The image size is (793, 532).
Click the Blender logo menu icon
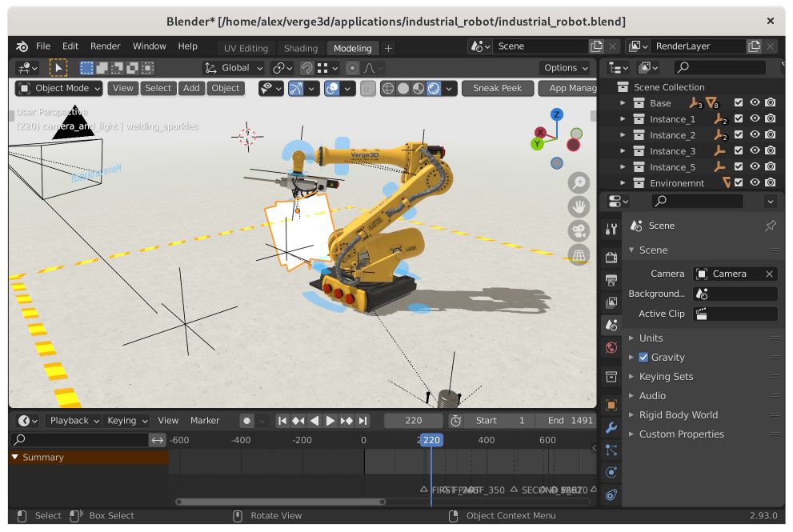[22, 46]
